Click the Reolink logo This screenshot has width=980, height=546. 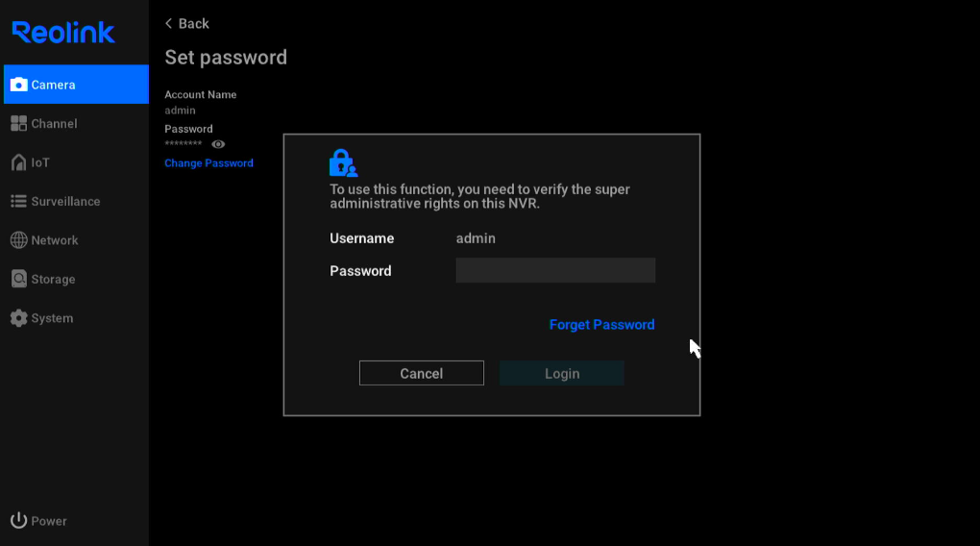[63, 32]
